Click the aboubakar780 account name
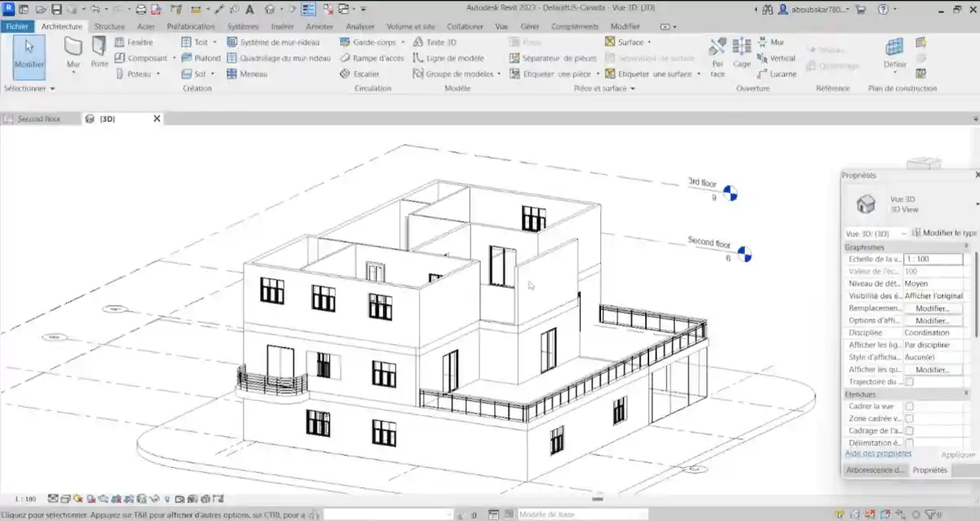 click(817, 10)
